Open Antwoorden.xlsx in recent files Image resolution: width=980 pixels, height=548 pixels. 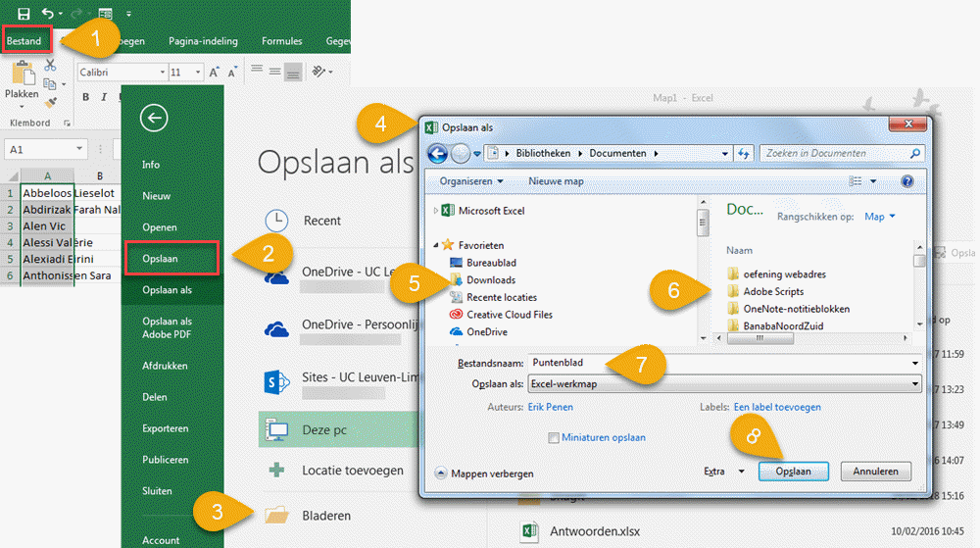[595, 531]
